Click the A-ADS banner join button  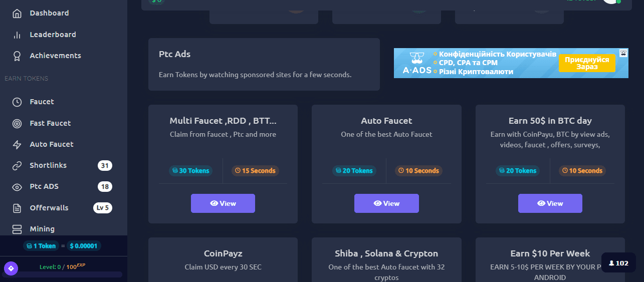(x=586, y=63)
